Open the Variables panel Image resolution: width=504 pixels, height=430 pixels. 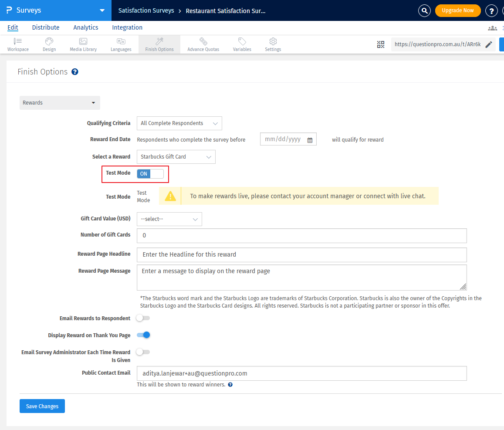pyautogui.click(x=242, y=44)
